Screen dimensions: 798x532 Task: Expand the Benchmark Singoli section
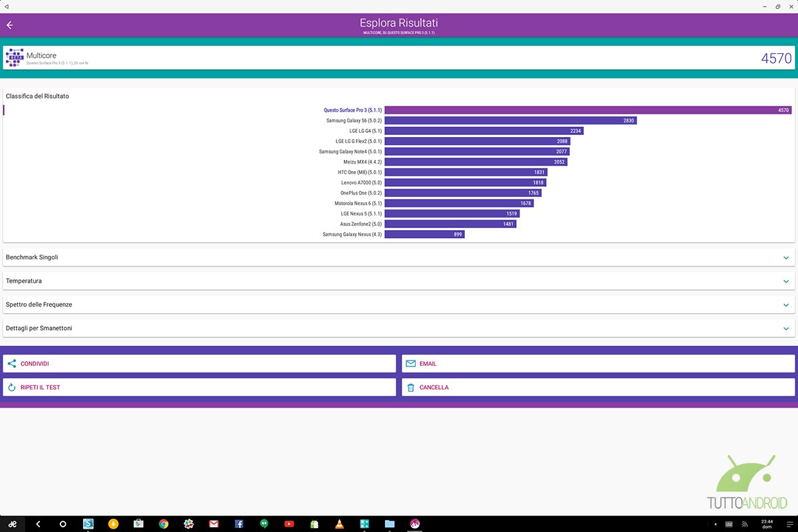399,257
